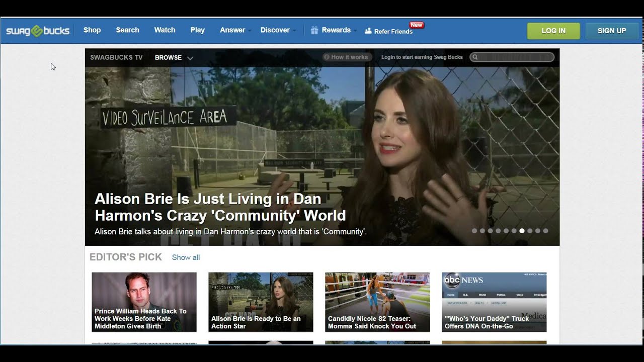The width and height of the screenshot is (644, 362).
Task: Click the Swagbucks logo
Action: coord(38,31)
